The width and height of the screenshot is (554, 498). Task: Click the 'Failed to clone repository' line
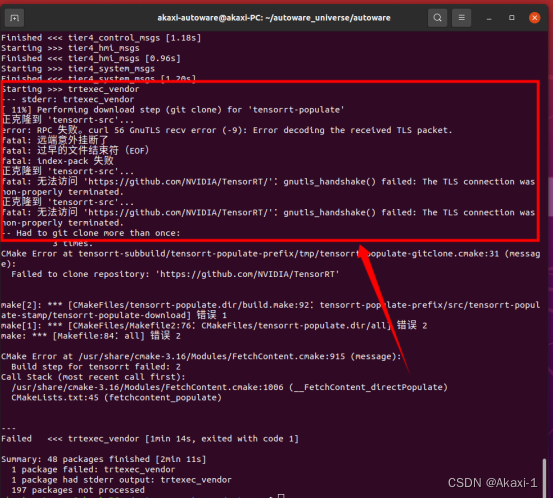click(175, 274)
